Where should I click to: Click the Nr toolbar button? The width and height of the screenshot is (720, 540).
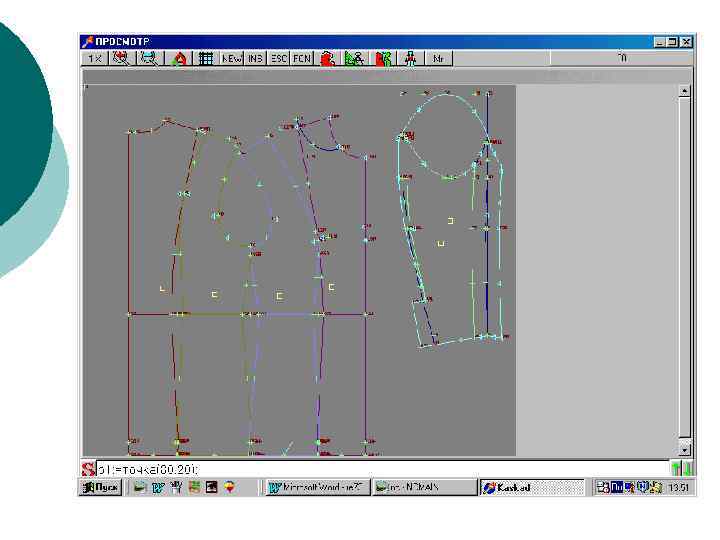439,58
